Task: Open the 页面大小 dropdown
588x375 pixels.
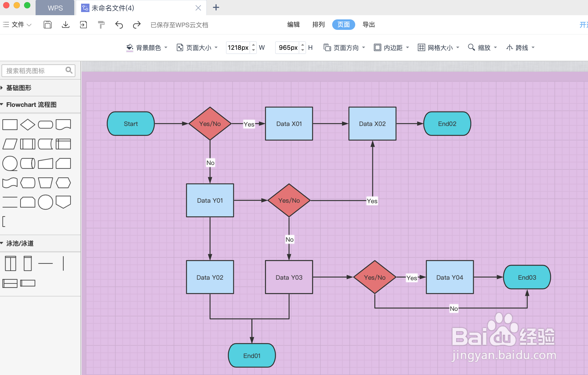Action: [x=197, y=48]
